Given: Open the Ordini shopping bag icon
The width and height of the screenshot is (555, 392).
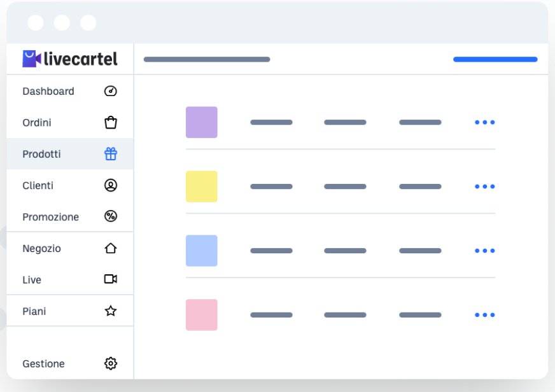Looking at the screenshot, I should click(x=111, y=122).
